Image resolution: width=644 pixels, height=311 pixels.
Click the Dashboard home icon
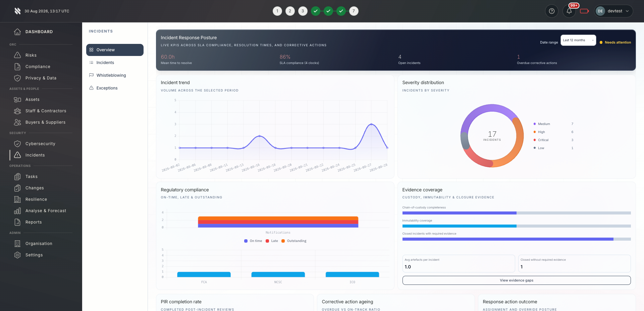(x=17, y=32)
